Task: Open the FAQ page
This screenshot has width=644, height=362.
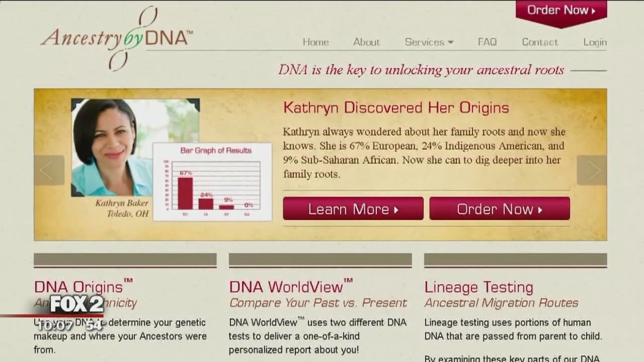Action: (487, 42)
